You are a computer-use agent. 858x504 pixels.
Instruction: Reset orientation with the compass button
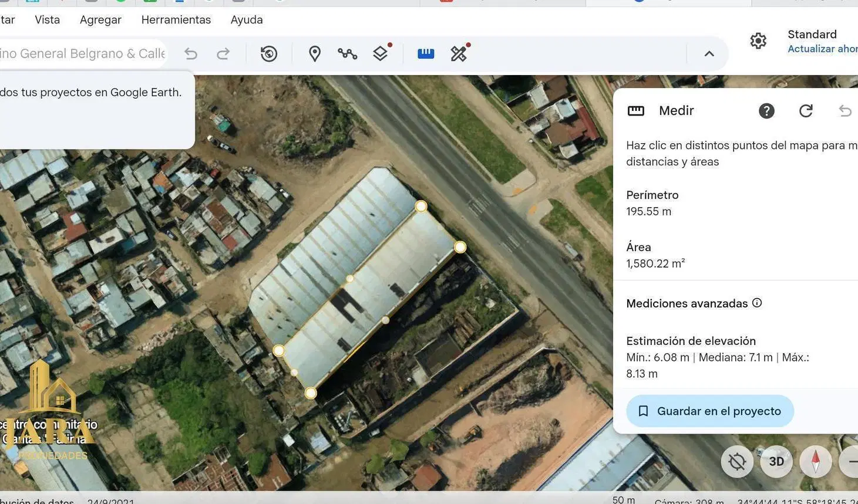816,462
